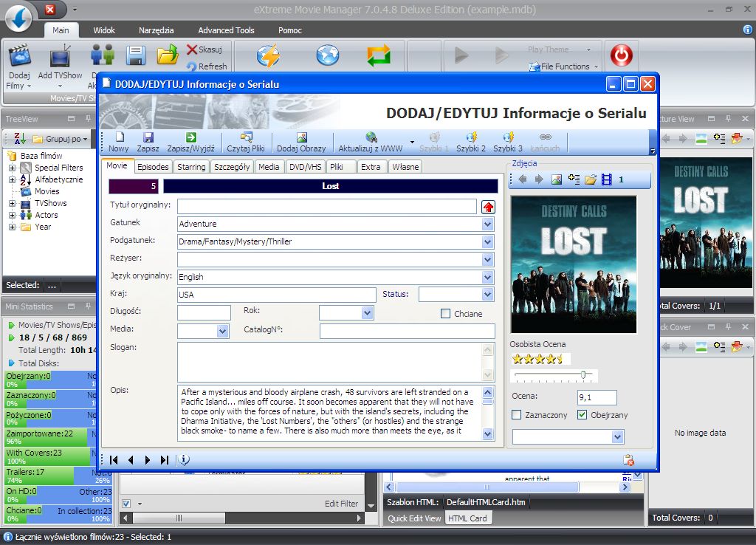
Task: Click the picture icon in Zdjęcia toolbar
Action: (x=557, y=179)
